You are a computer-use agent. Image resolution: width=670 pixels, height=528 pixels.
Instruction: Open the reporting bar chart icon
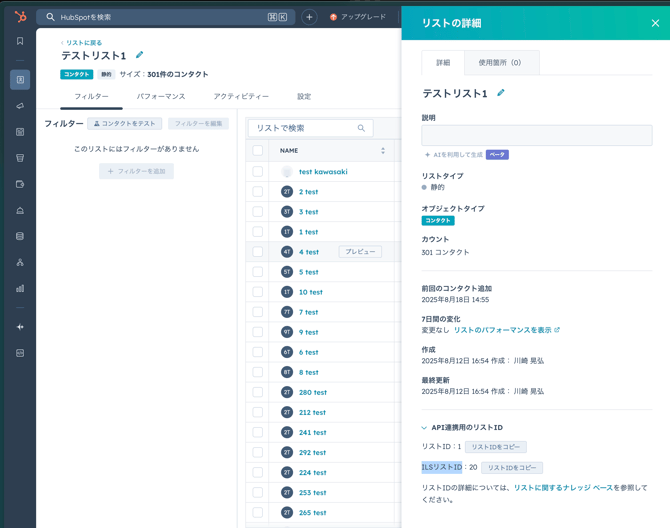[x=20, y=288]
